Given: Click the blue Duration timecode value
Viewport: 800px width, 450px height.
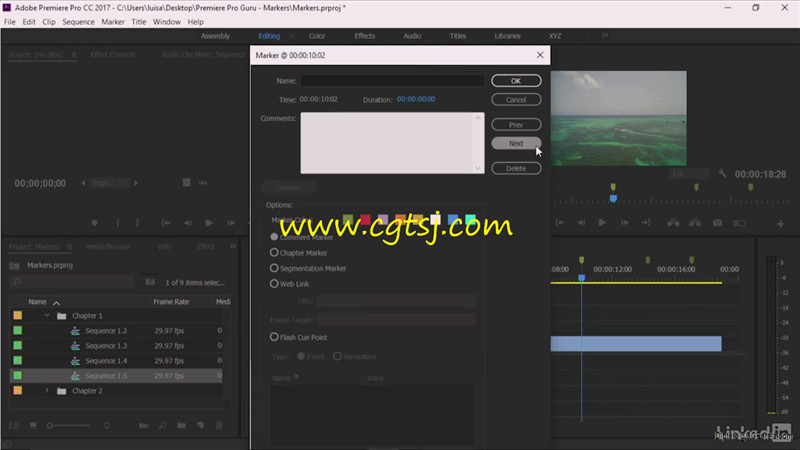Looking at the screenshot, I should [416, 99].
